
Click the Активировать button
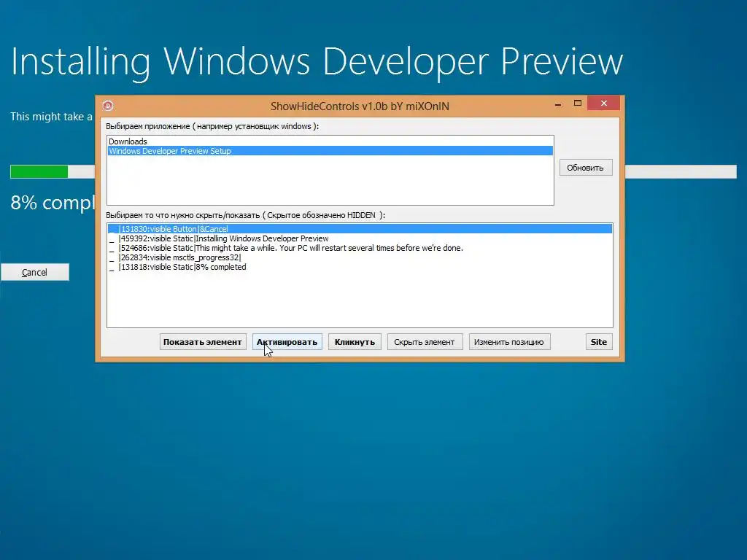pyautogui.click(x=287, y=342)
